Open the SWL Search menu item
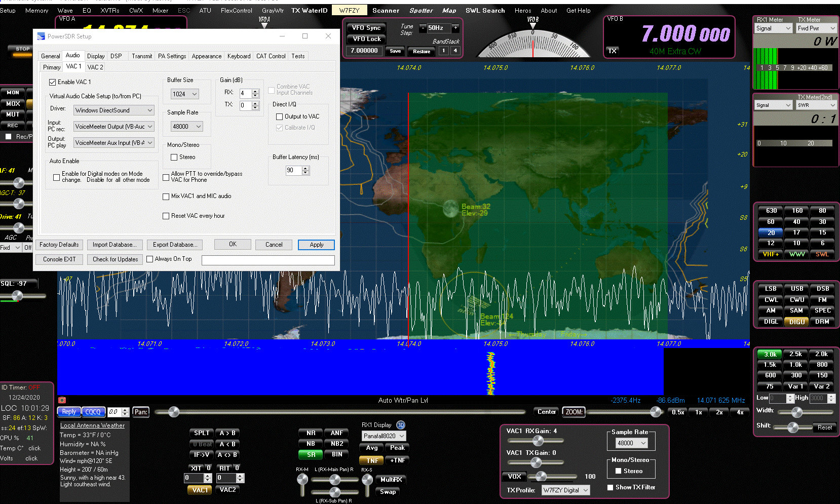Screen dimensions: 840x504 point(485,10)
